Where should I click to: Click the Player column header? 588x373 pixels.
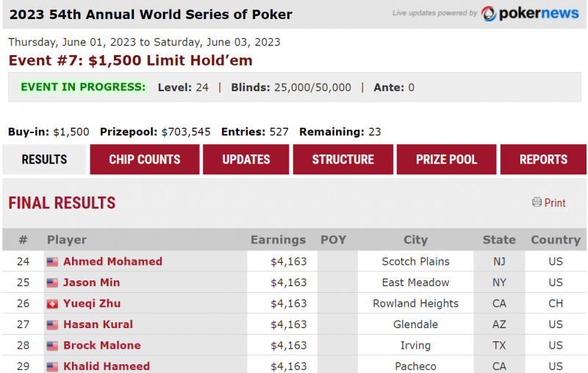coord(67,240)
